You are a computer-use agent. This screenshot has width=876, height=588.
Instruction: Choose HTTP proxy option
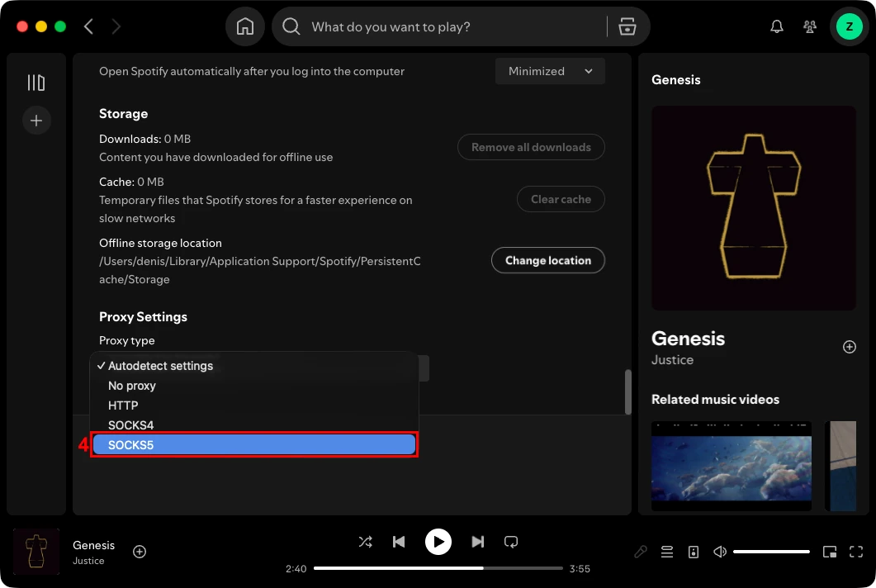(x=254, y=405)
